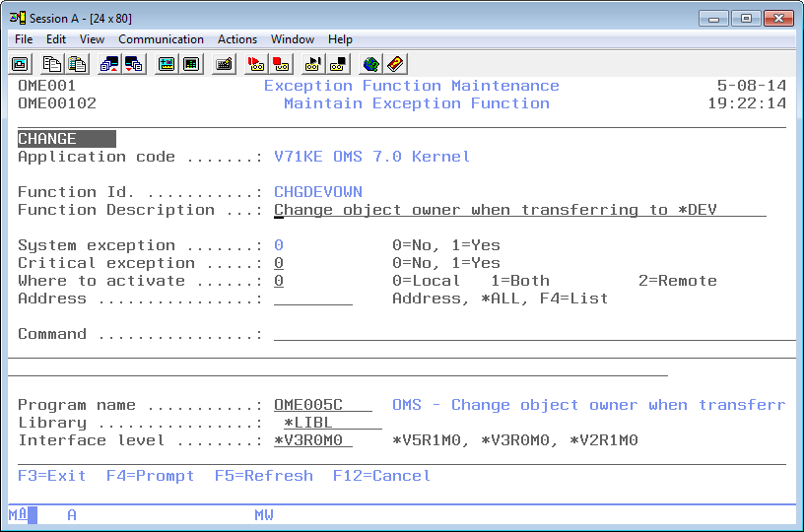Image resolution: width=804 pixels, height=532 pixels.
Task: Click the Paste clipboard toolbar icon
Action: [76, 64]
